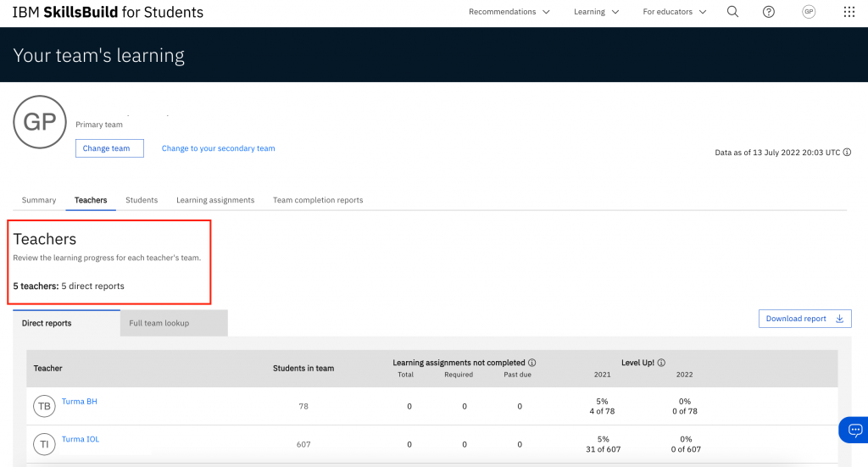Click the Past due column subheader
Image resolution: width=868 pixels, height=467 pixels.
tap(518, 375)
